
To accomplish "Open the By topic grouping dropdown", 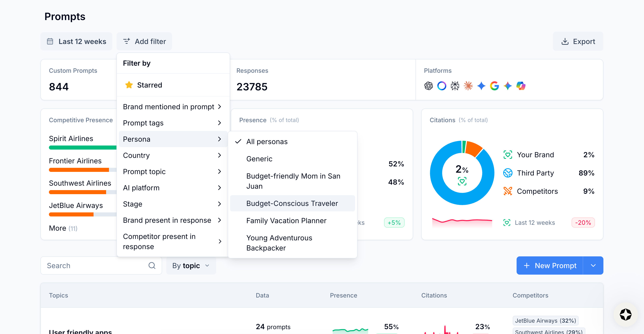I will tap(191, 265).
